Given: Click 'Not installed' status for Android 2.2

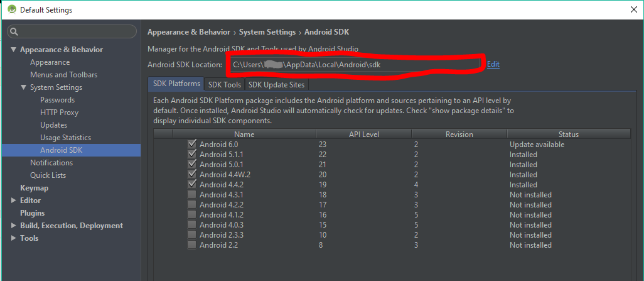Looking at the screenshot, I should (x=530, y=245).
